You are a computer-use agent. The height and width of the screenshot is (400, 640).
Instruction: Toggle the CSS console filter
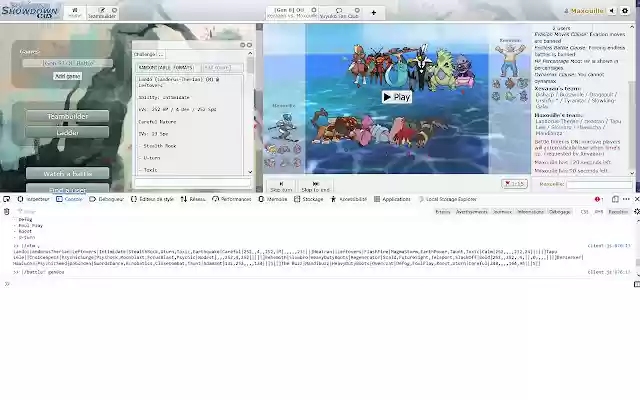[x=584, y=212]
